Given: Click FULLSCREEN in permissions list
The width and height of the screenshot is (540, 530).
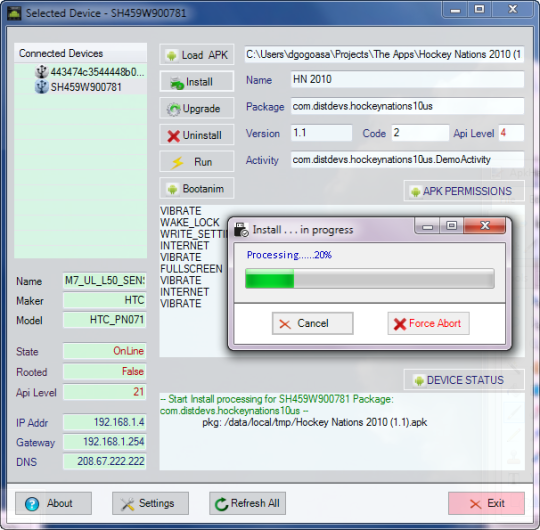Looking at the screenshot, I should (191, 269).
